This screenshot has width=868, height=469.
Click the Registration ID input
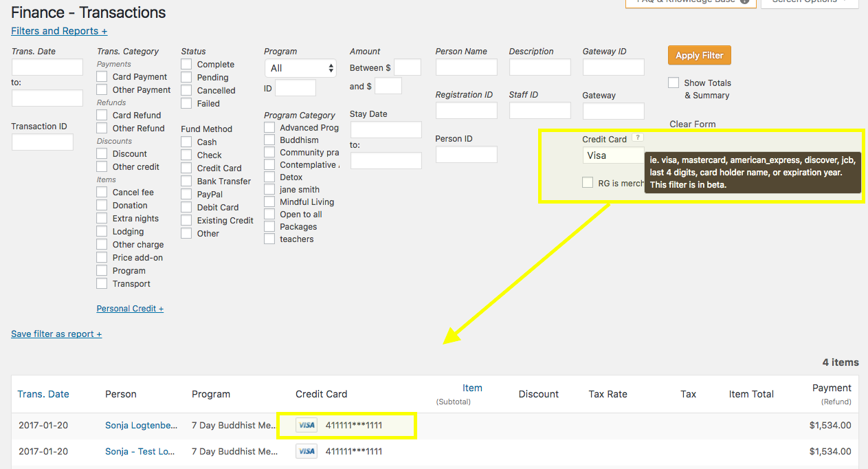pyautogui.click(x=467, y=110)
